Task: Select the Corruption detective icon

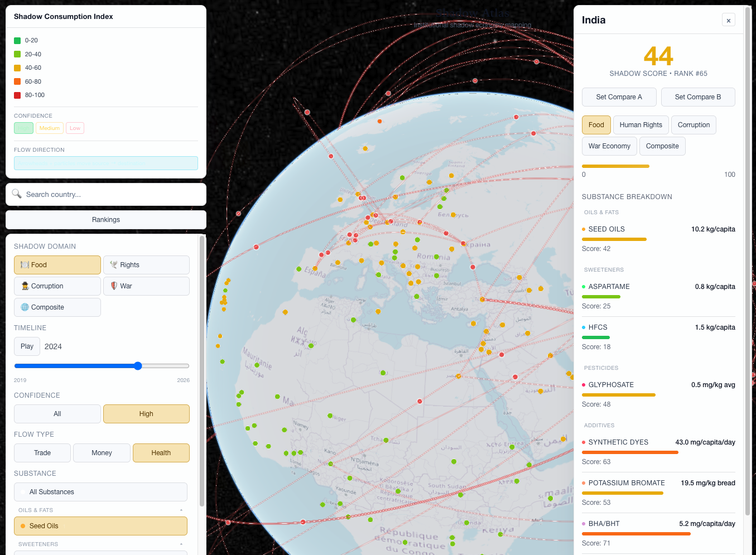Action: (x=25, y=286)
